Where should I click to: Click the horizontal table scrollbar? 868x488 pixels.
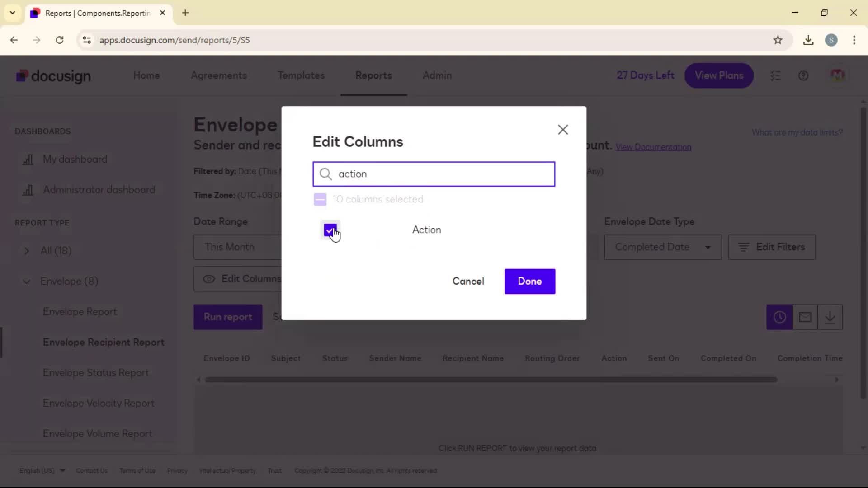tap(491, 380)
